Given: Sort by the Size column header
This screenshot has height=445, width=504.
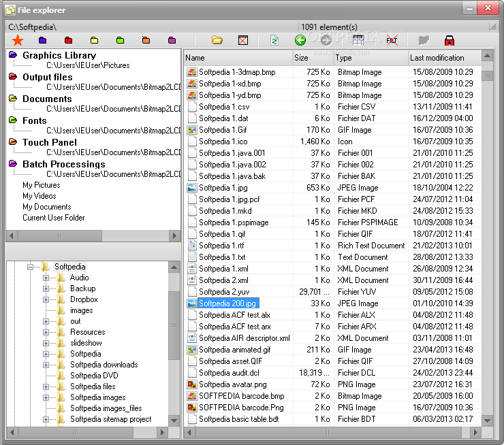Looking at the screenshot, I should point(313,58).
